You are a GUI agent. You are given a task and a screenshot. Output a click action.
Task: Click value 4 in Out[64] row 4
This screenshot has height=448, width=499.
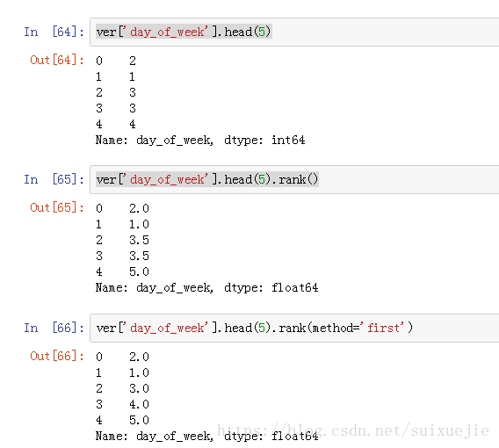pos(133,124)
